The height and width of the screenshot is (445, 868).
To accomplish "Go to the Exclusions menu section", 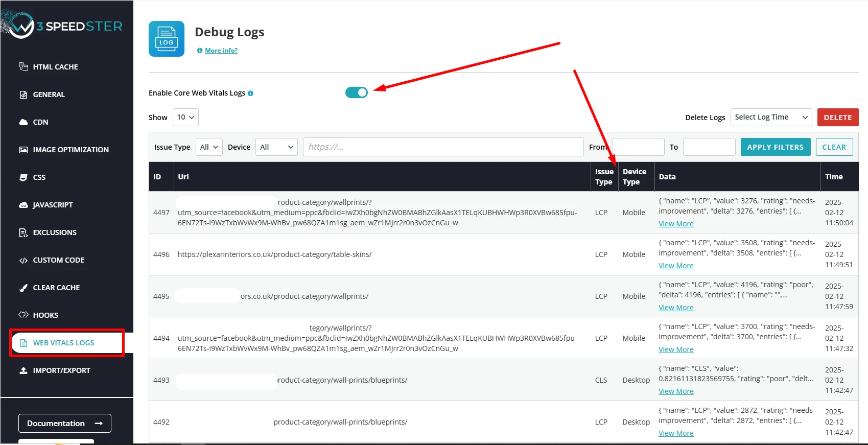I will [x=55, y=232].
